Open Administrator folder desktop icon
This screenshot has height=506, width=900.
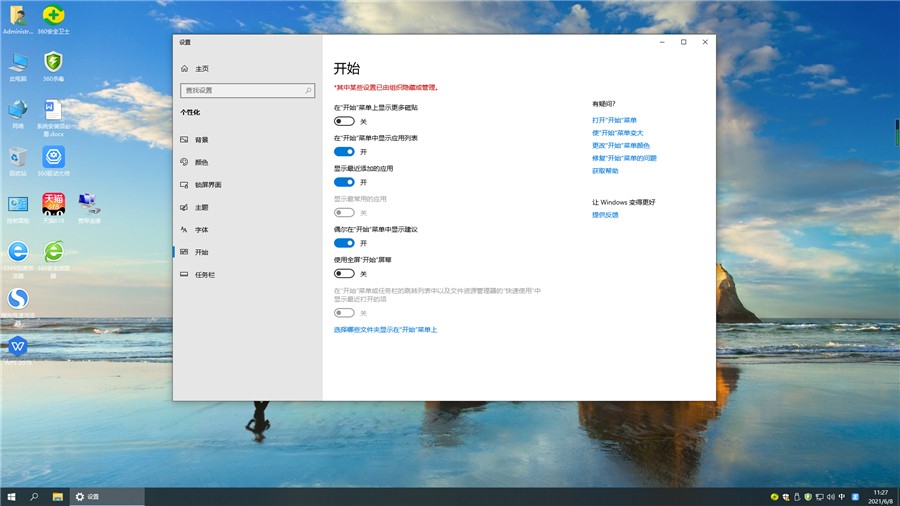pyautogui.click(x=18, y=19)
